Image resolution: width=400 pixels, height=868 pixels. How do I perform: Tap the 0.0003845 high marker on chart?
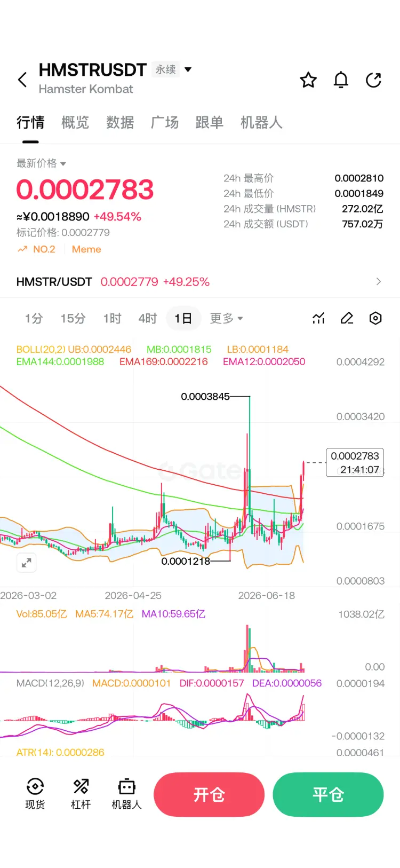pyautogui.click(x=205, y=396)
